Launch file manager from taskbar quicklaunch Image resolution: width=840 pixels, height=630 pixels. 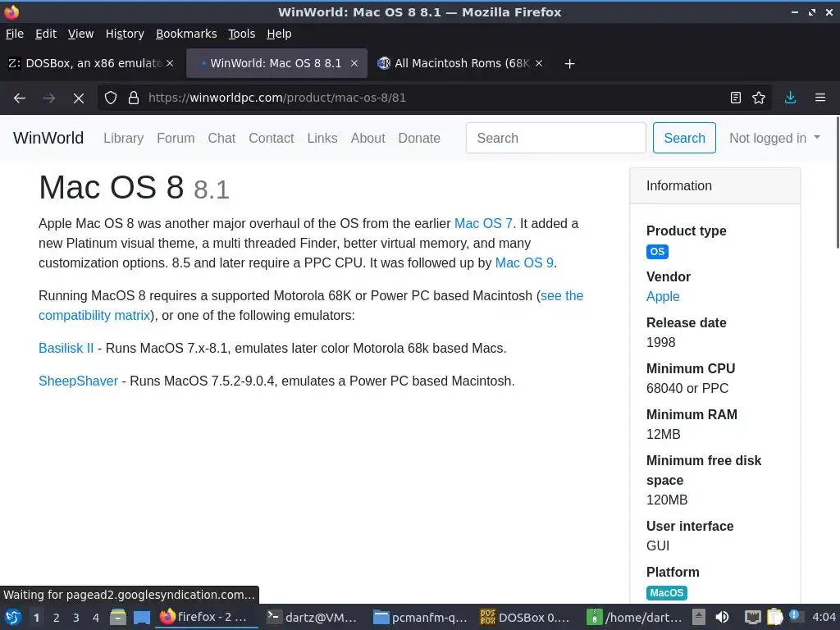click(x=118, y=617)
